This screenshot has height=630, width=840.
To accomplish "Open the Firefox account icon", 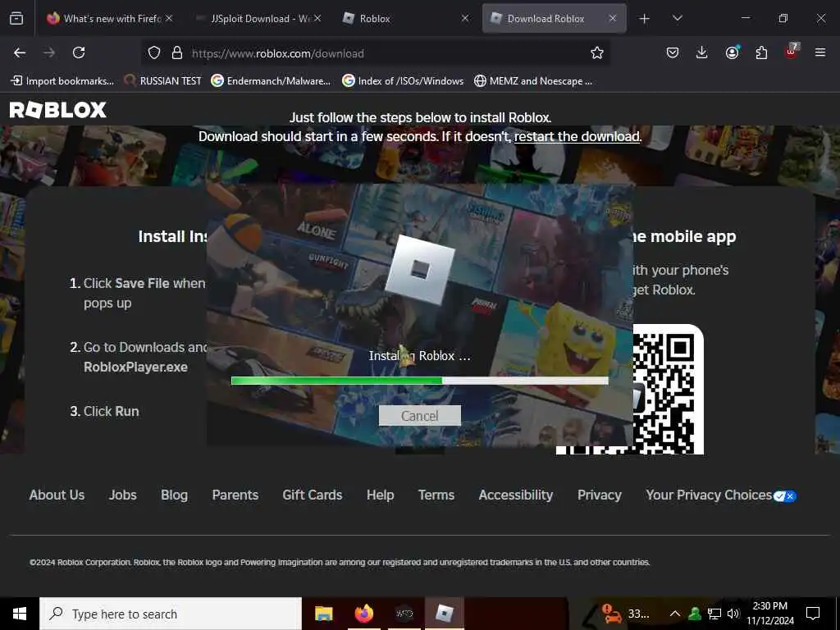I will pyautogui.click(x=732, y=52).
